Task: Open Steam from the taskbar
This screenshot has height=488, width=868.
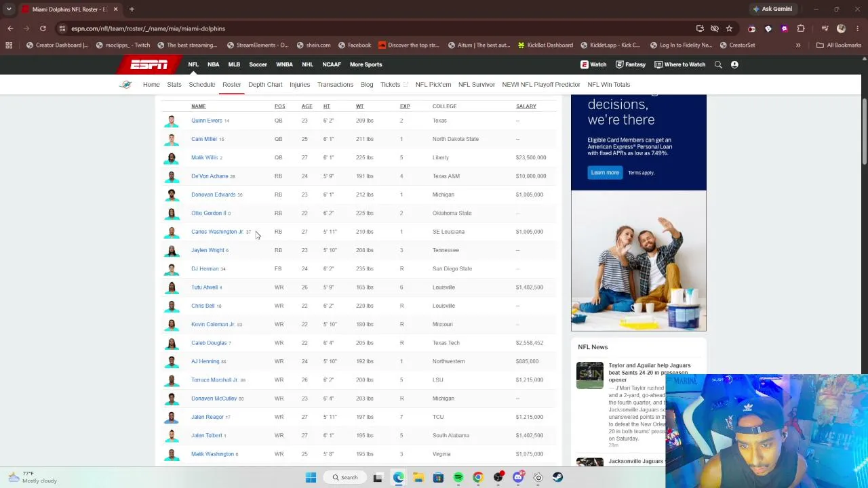Action: pyautogui.click(x=557, y=478)
